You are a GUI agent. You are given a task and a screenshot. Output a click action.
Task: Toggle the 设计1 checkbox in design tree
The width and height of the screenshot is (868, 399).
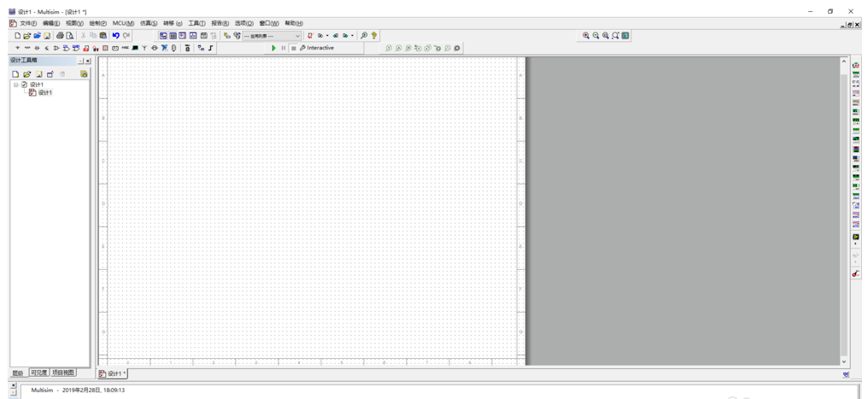click(24, 85)
